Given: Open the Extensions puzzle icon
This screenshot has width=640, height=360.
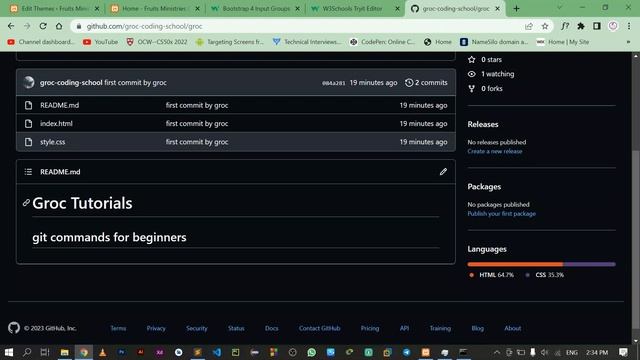Looking at the screenshot, I should click(x=581, y=26).
